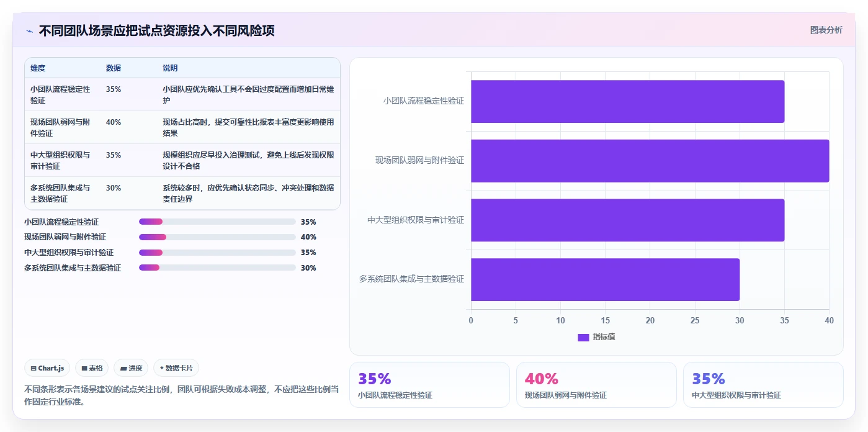Click description starting 现场占比高时

tap(248, 127)
